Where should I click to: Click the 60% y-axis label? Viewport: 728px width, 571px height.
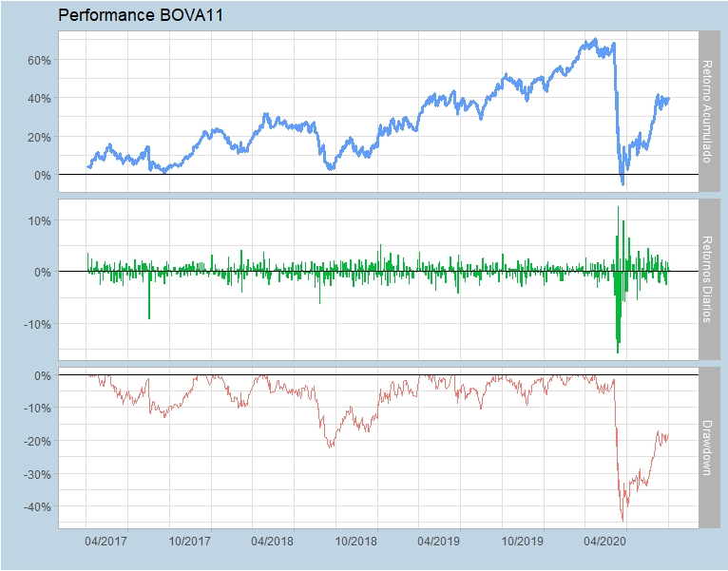click(x=38, y=60)
